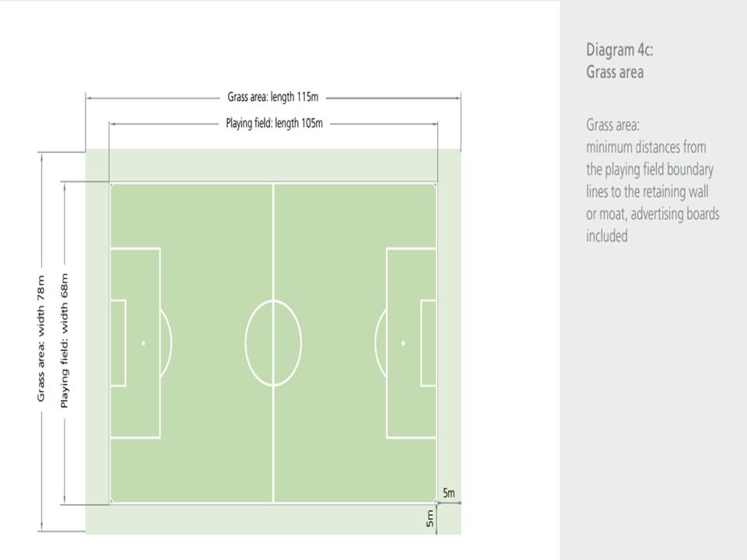The height and width of the screenshot is (560, 747).
Task: Click inside the left goal area box
Action: pos(118,343)
